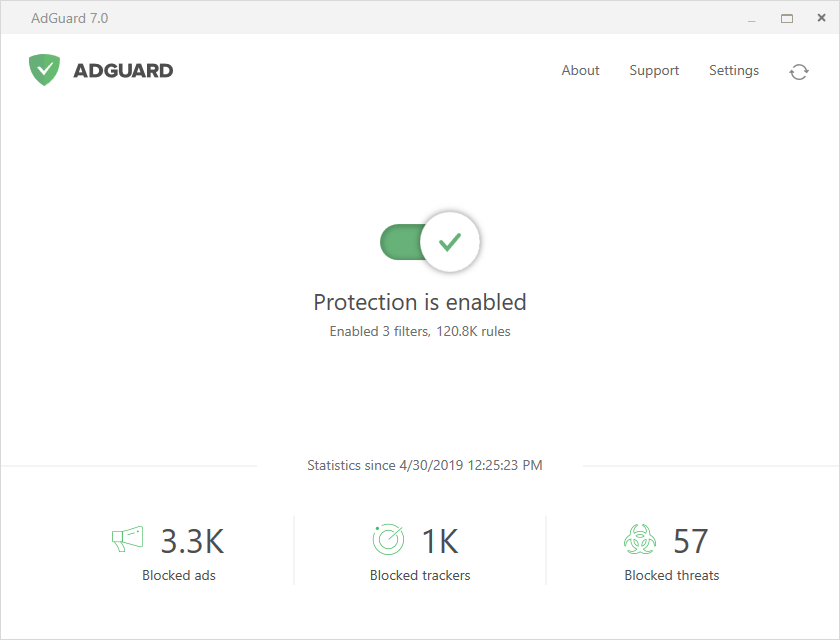Minimize the AdGuard window

(752, 19)
